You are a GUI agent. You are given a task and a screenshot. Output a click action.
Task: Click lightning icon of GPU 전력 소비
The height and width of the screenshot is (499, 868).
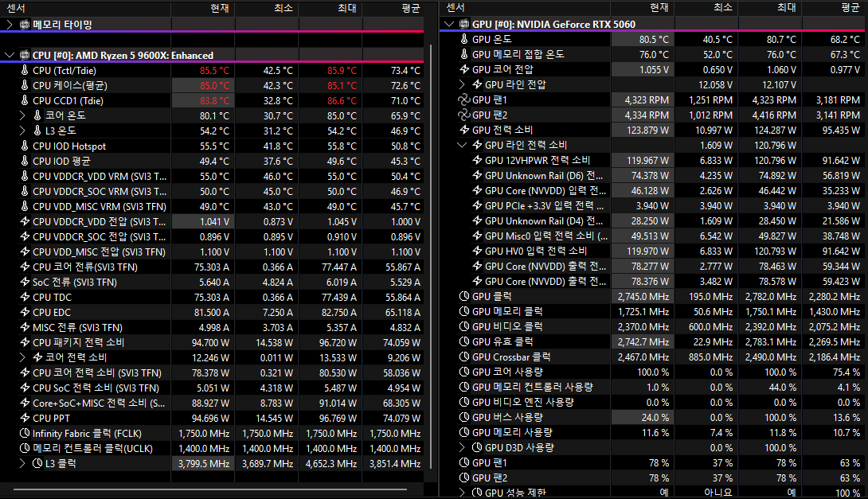coord(464,130)
